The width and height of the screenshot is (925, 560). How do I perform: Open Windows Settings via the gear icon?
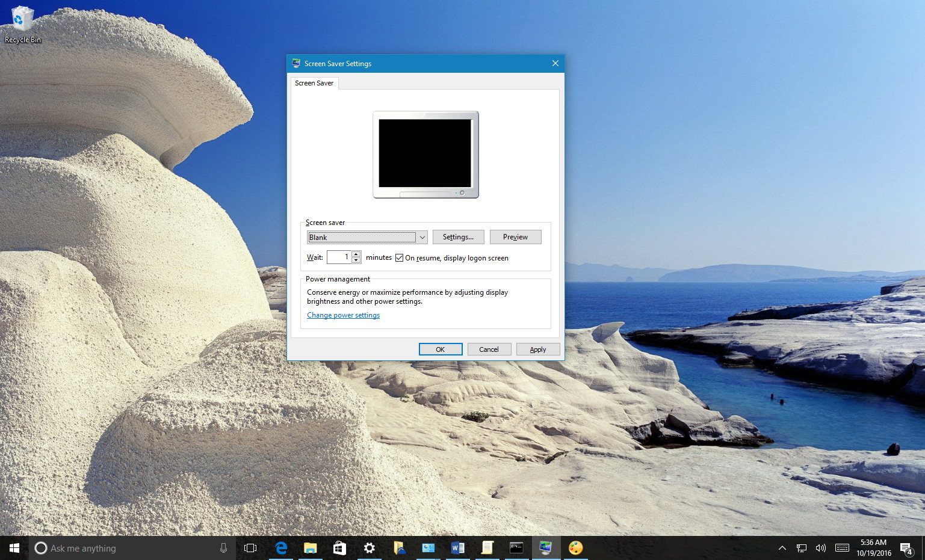tap(369, 548)
